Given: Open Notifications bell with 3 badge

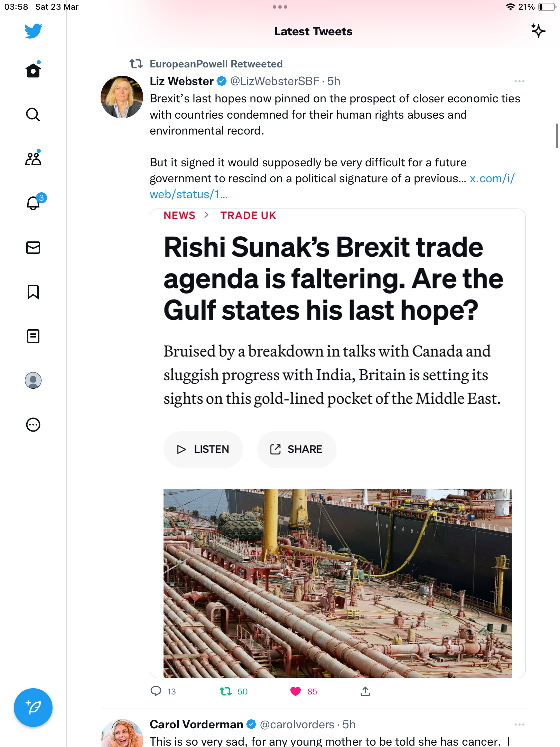Looking at the screenshot, I should 34,203.
